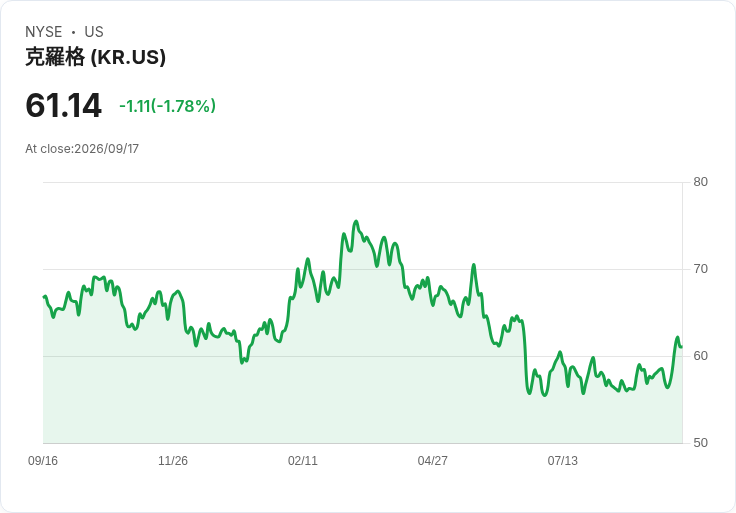Image resolution: width=736 pixels, height=513 pixels.
Task: Click the 克羅格 (KR.US) stock title
Action: [x=95, y=57]
